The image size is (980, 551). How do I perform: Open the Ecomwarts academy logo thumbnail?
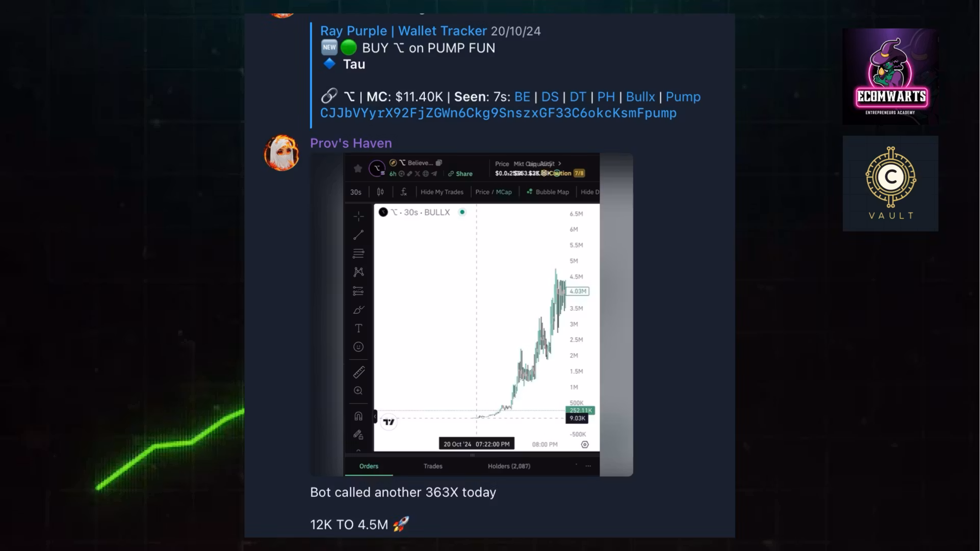pyautogui.click(x=890, y=77)
